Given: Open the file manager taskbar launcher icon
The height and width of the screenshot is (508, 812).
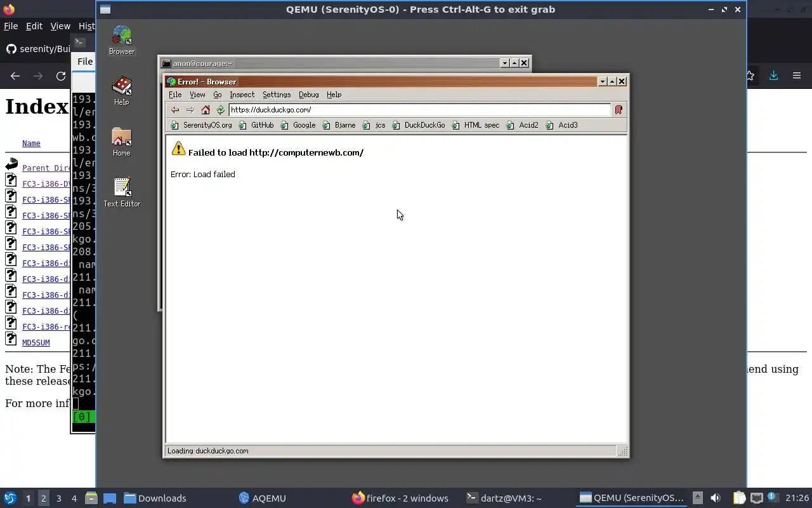Looking at the screenshot, I should click(x=91, y=498).
